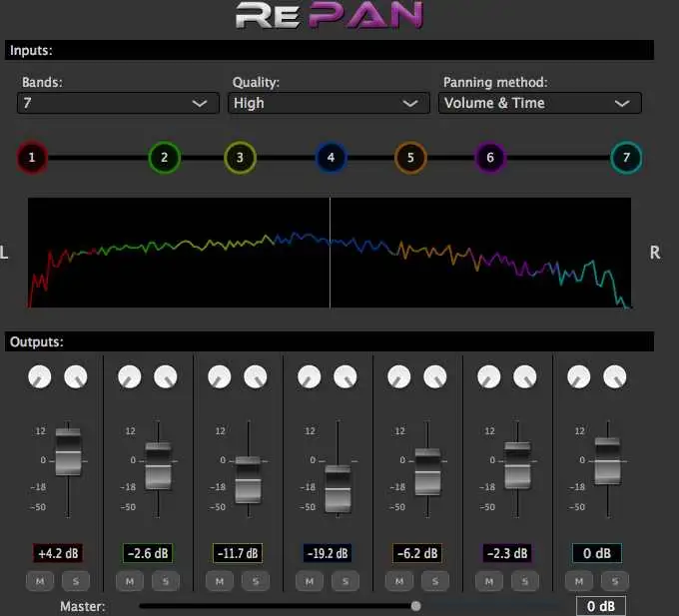Click the +4.2 dB channel fader
Viewport: 679px width, 616px height.
[68, 452]
